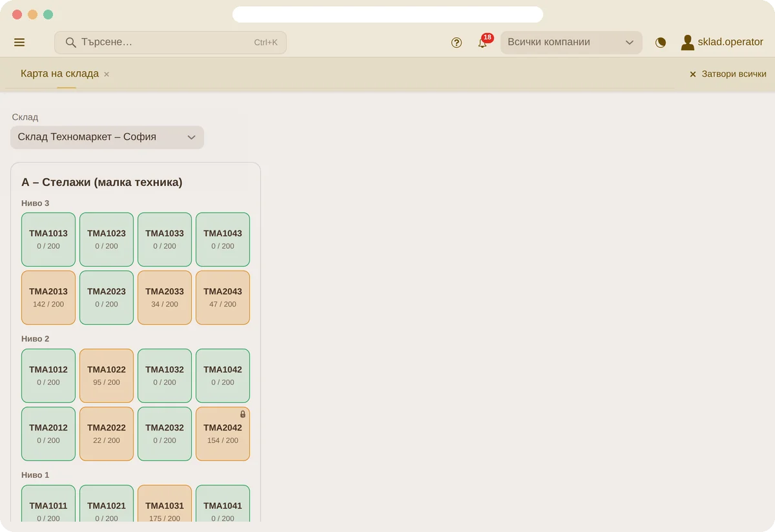Click the X icon beside Затвори всички

point(693,74)
